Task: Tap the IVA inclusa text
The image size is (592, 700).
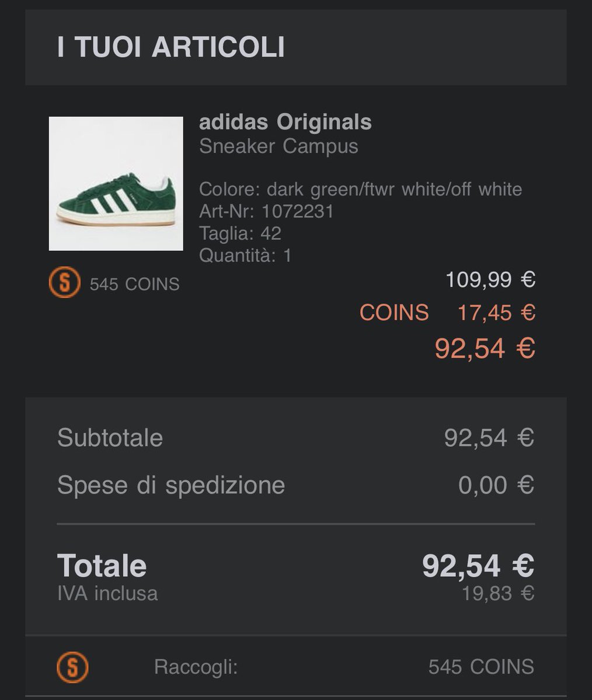Action: click(x=107, y=594)
